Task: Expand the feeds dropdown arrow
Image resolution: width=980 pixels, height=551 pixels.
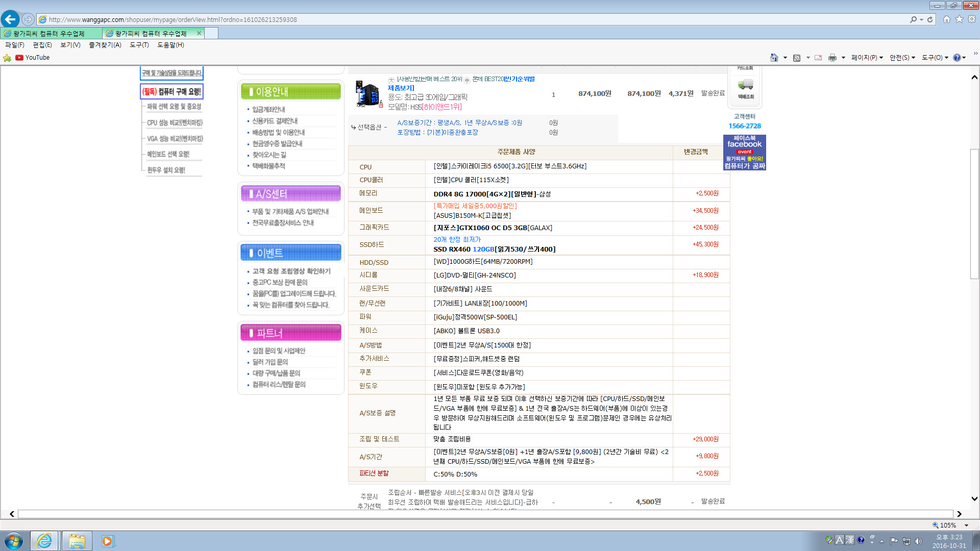Action: tap(808, 58)
